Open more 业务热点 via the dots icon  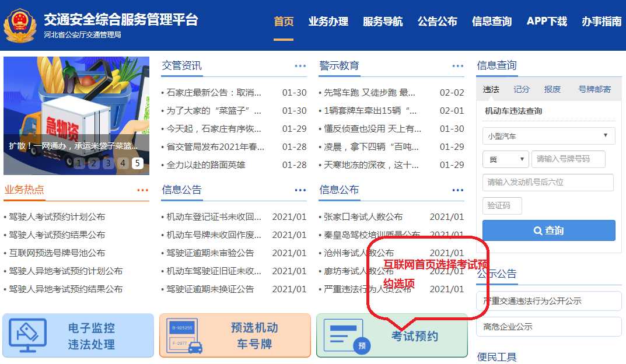[x=142, y=190]
